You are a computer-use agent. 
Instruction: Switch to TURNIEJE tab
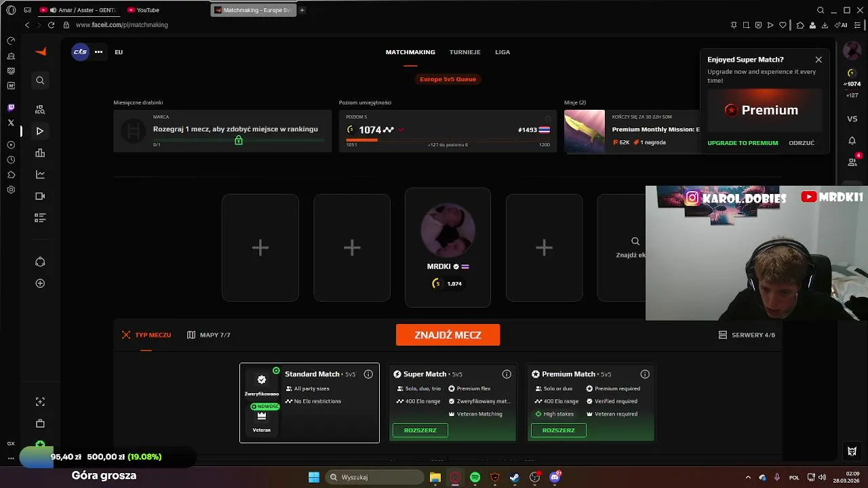tap(465, 52)
